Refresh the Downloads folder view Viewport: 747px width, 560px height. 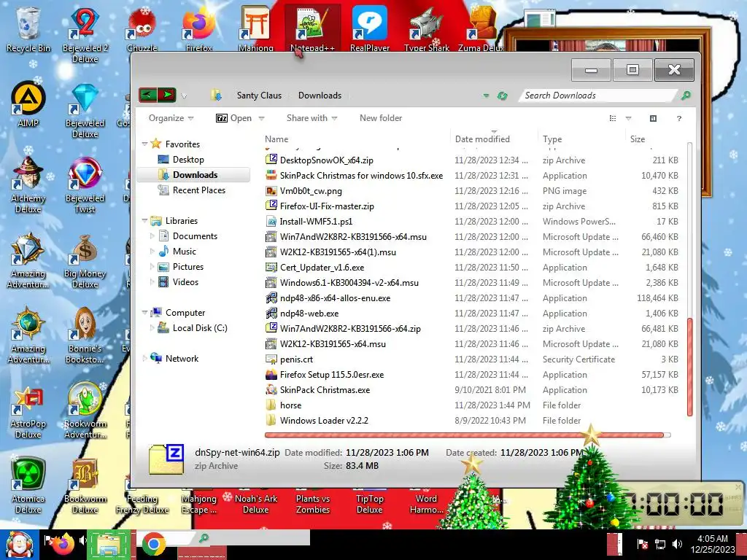pyautogui.click(x=502, y=96)
